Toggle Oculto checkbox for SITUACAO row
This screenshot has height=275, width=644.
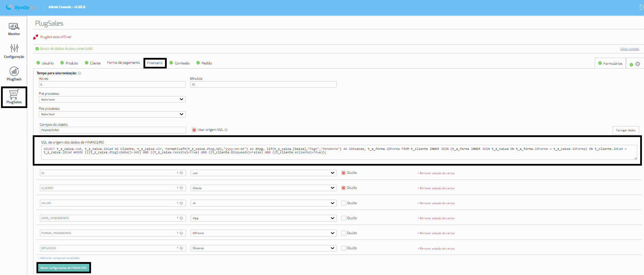(344, 248)
